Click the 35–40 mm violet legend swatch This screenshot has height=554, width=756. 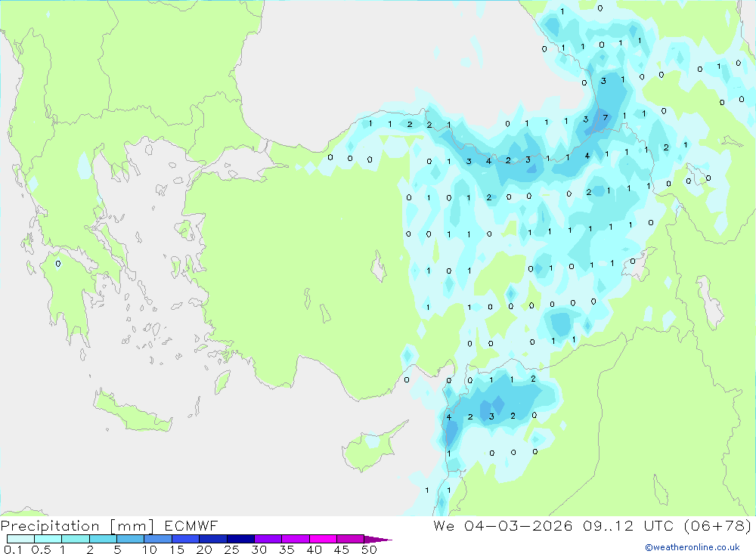[295, 539]
